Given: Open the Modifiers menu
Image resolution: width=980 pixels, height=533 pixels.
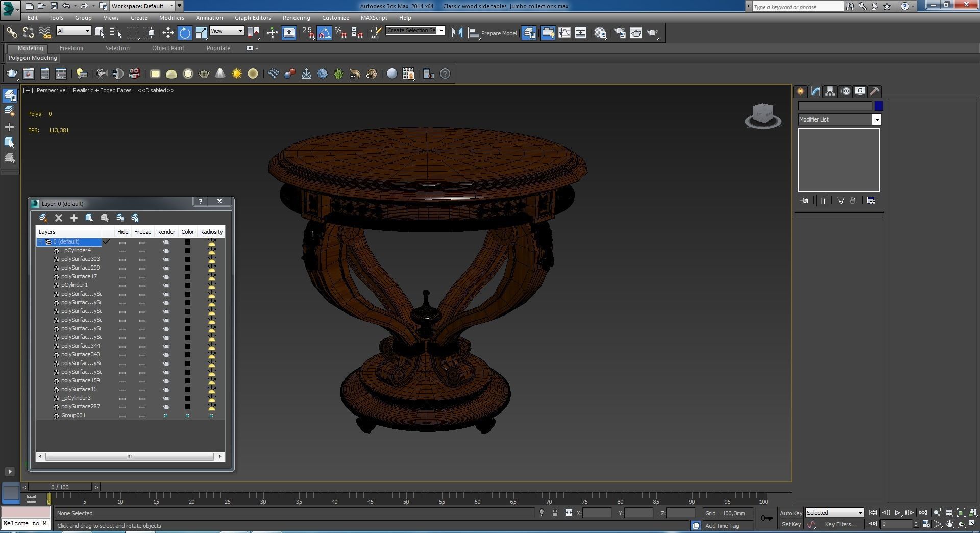Looking at the screenshot, I should point(171,18).
